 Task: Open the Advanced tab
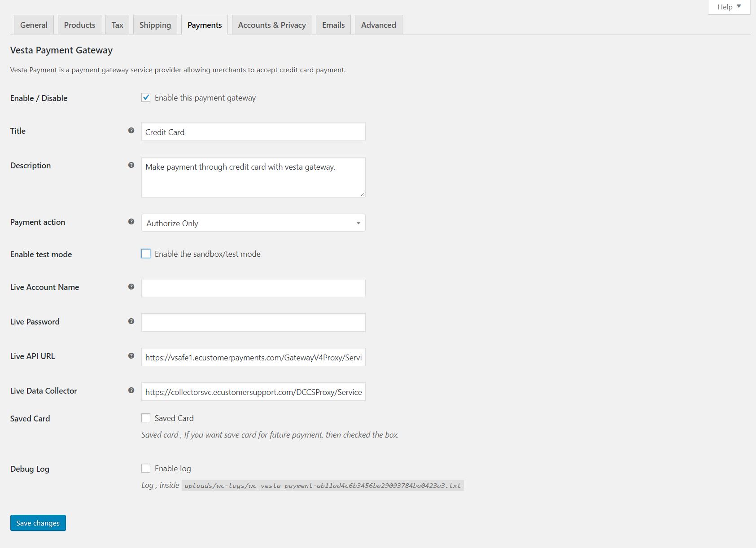pyautogui.click(x=379, y=25)
